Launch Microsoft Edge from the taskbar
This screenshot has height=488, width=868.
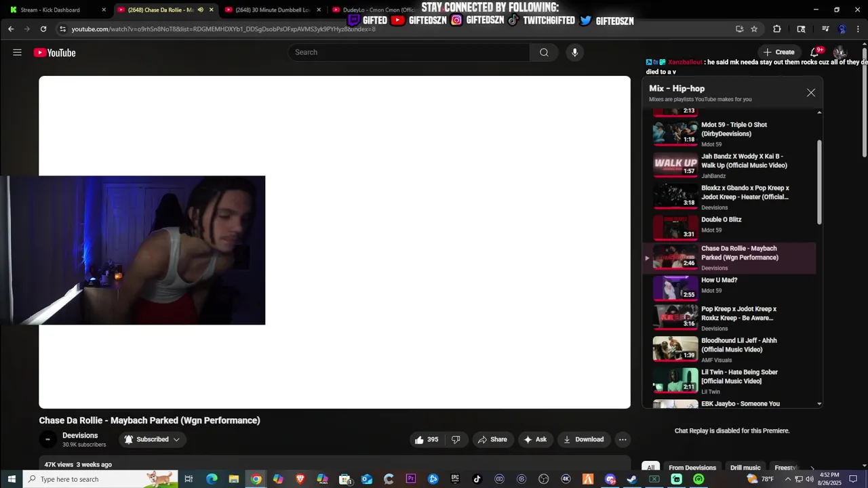click(212, 479)
